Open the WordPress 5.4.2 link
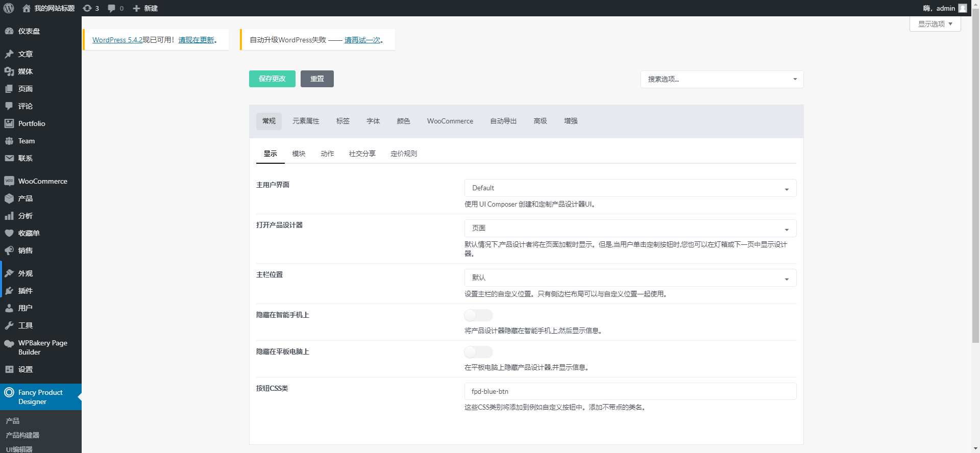Screen dimensions: 980x453 coord(117,40)
